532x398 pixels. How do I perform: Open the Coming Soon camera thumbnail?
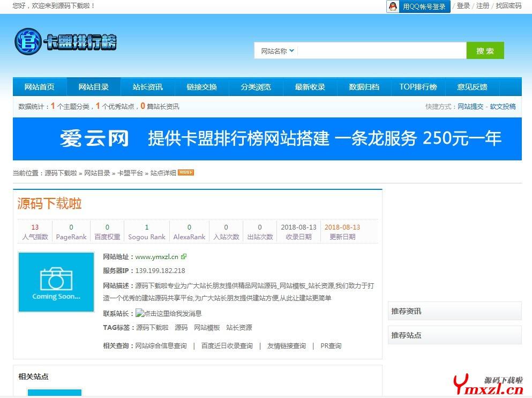pos(56,282)
